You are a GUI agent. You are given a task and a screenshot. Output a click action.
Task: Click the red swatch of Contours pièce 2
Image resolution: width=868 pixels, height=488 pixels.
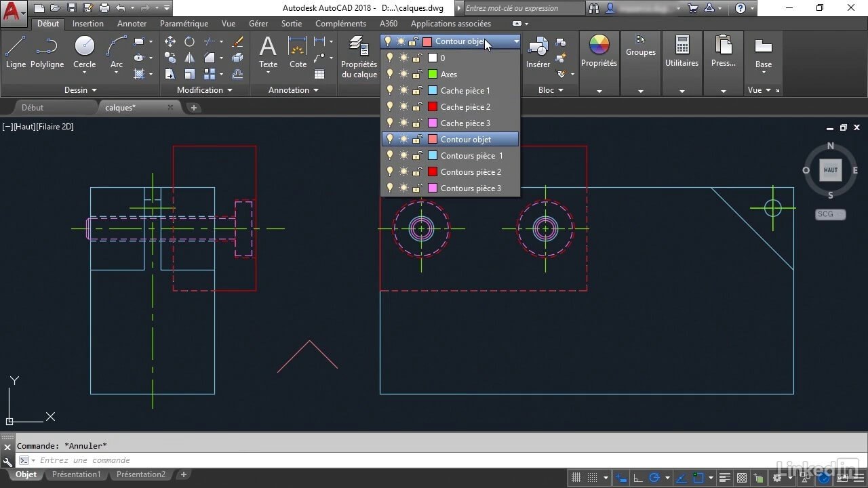coord(433,171)
